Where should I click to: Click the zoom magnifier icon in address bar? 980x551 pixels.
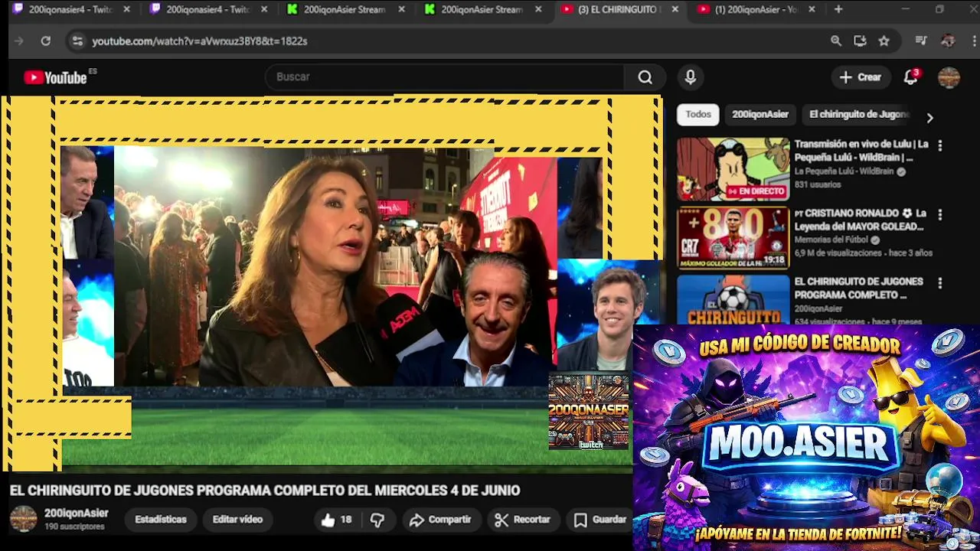pos(836,41)
